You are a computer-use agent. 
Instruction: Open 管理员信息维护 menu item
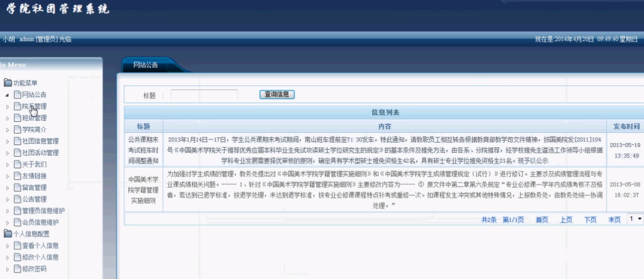coord(43,211)
